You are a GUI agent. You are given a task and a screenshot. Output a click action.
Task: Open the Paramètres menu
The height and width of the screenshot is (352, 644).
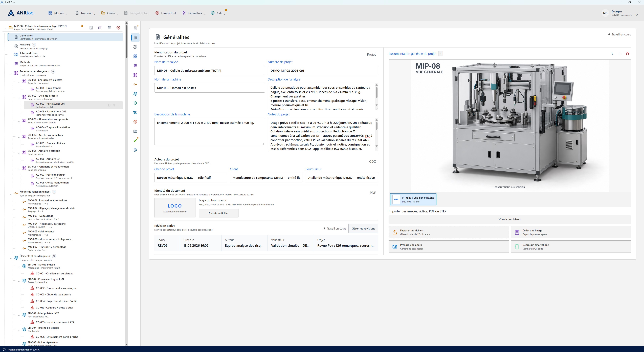(193, 13)
